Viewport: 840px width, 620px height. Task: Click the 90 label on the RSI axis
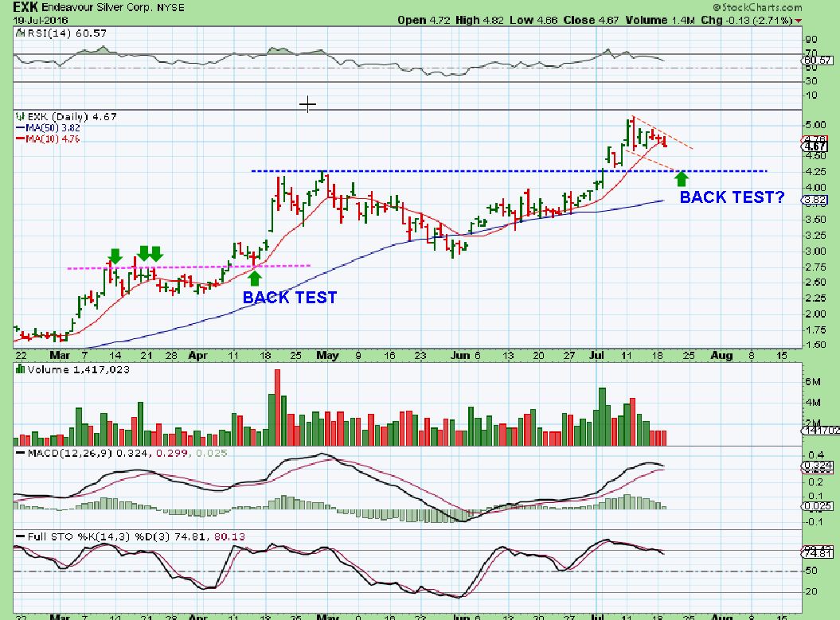point(811,40)
